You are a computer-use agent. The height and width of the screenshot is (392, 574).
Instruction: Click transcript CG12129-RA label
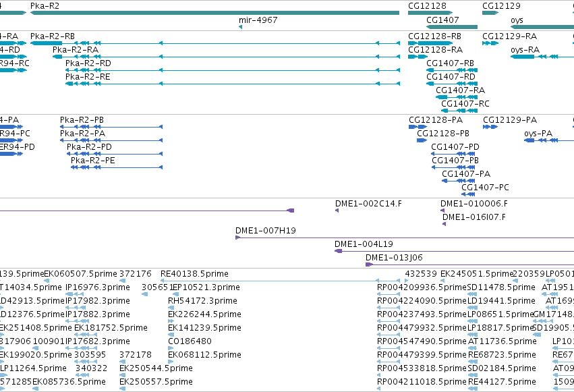tap(509, 36)
